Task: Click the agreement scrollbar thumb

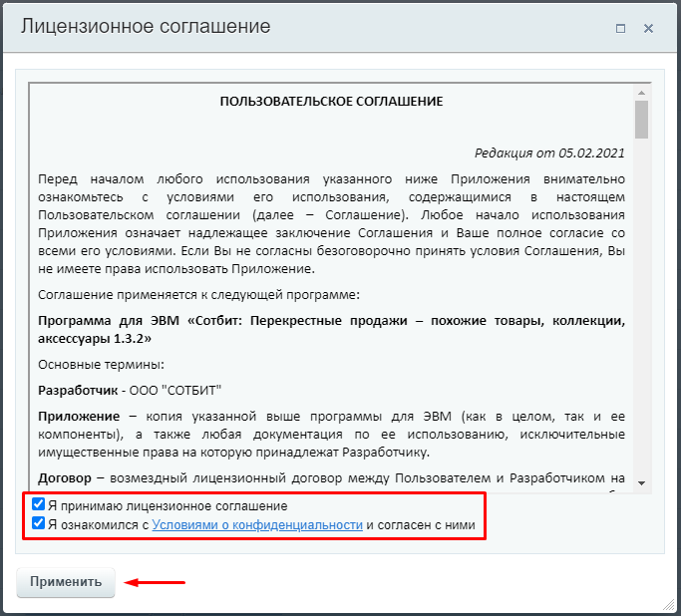Action: [641, 120]
